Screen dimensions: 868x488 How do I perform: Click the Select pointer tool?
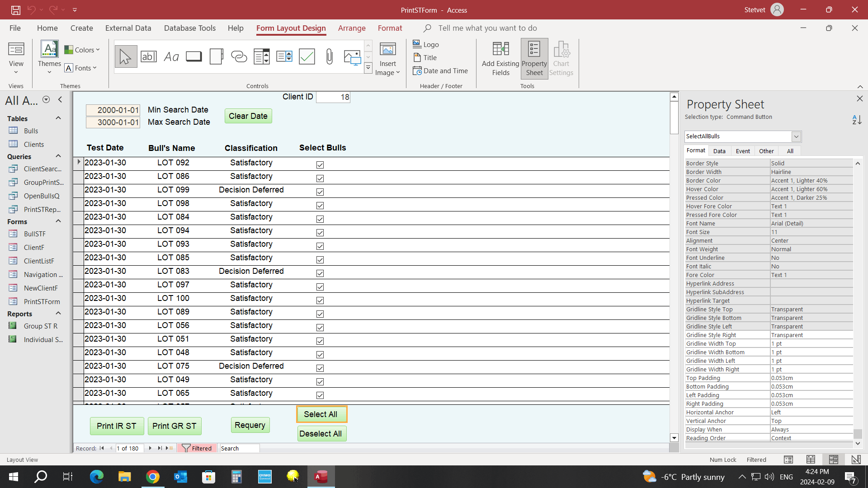point(126,56)
